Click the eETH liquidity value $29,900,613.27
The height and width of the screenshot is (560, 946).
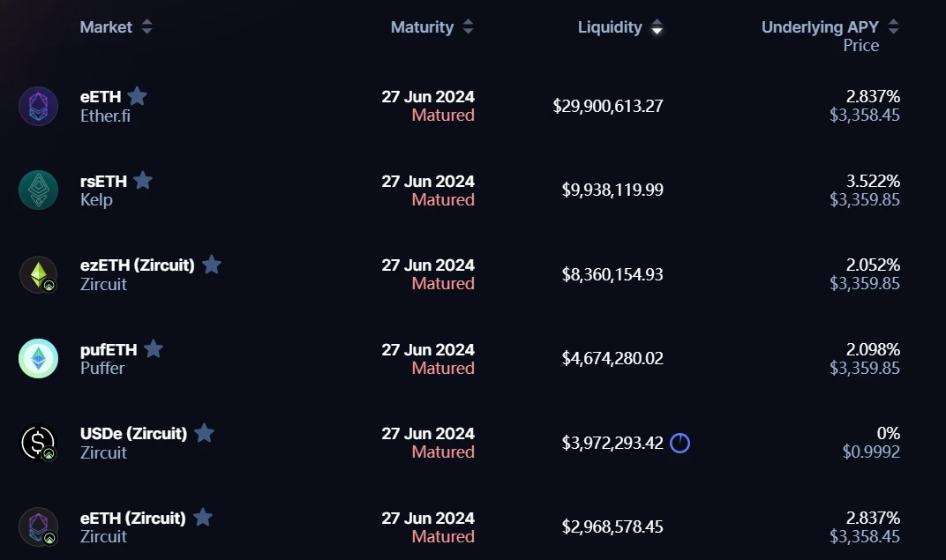click(x=608, y=106)
